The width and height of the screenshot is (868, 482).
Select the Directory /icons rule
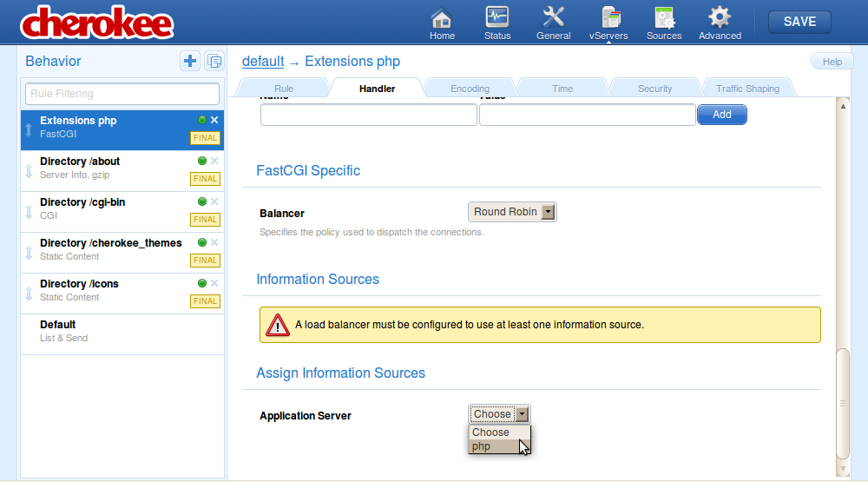point(122,294)
